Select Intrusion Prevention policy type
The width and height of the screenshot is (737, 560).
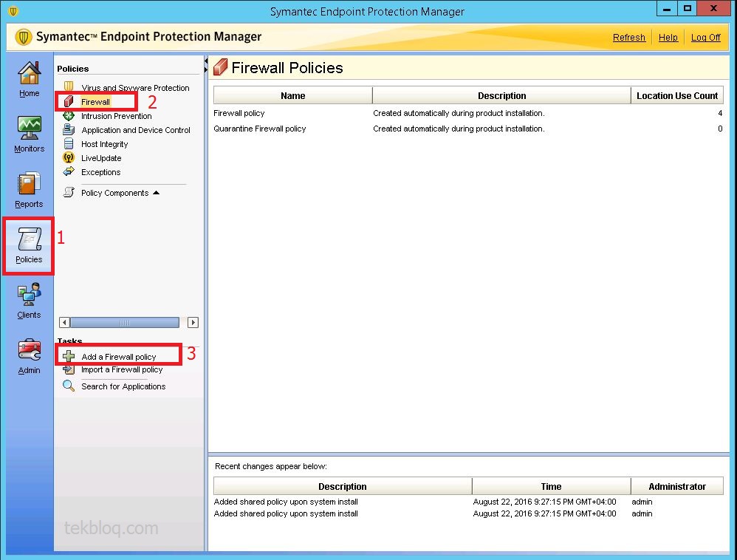point(116,116)
